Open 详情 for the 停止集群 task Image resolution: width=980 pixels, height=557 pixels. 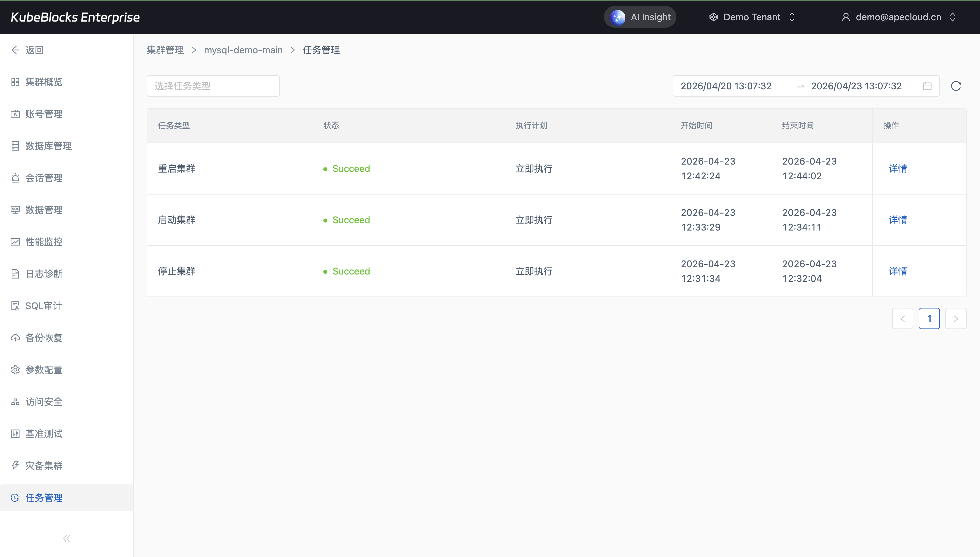click(897, 271)
